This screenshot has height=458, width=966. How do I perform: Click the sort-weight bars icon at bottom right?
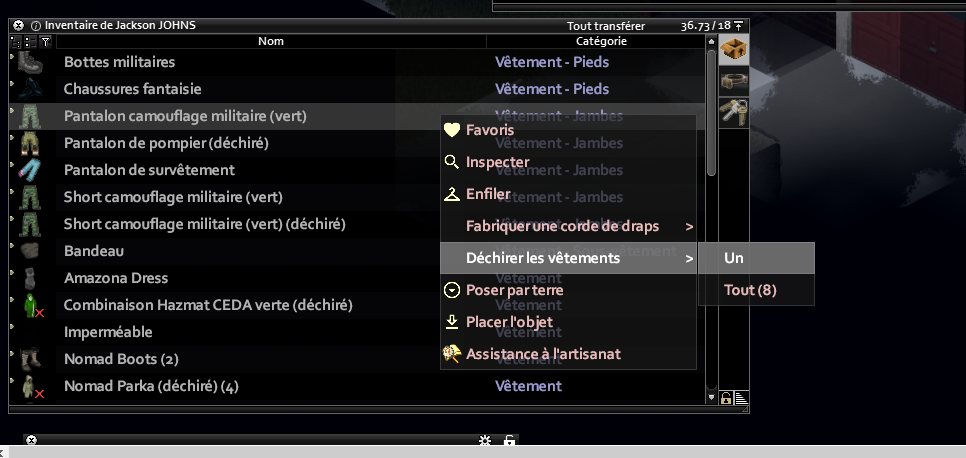[741, 398]
